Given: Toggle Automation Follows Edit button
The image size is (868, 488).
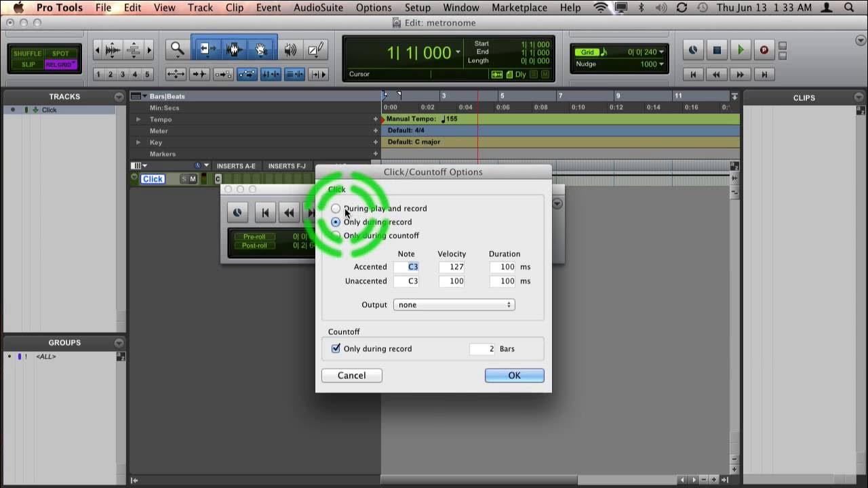Looking at the screenshot, I should (247, 75).
